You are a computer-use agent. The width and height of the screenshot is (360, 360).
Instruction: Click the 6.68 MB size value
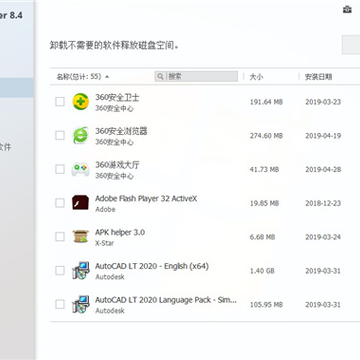coord(262,237)
